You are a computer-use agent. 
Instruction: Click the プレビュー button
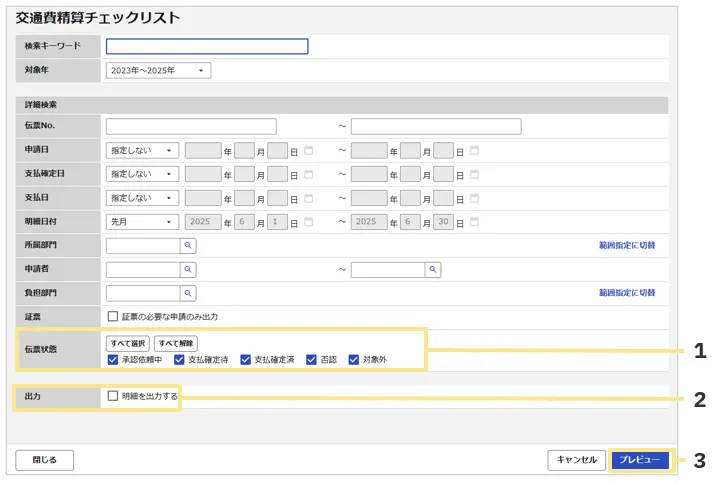tap(639, 460)
